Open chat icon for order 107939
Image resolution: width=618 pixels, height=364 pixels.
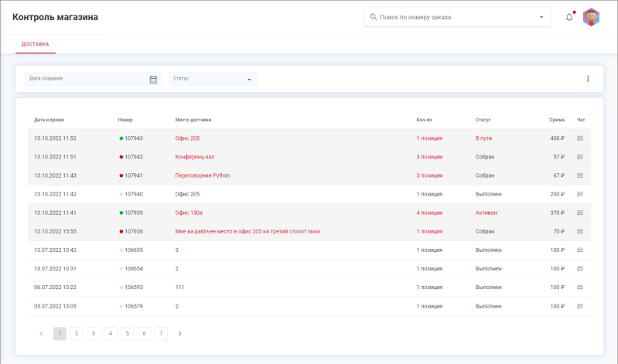point(579,213)
